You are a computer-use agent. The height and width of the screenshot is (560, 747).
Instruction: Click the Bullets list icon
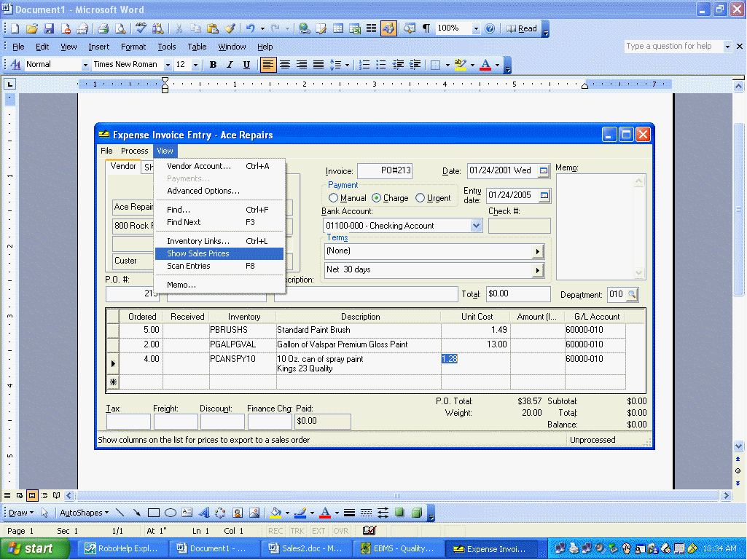pos(381,64)
